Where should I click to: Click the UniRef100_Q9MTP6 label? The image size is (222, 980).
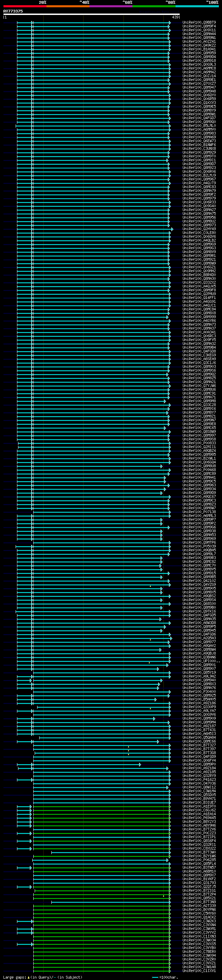tap(199, 543)
